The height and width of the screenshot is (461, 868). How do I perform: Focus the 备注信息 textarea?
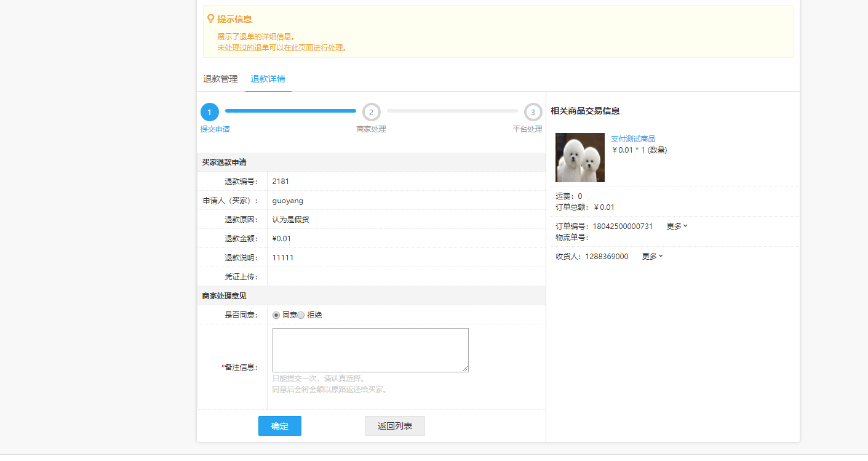pyautogui.click(x=370, y=350)
